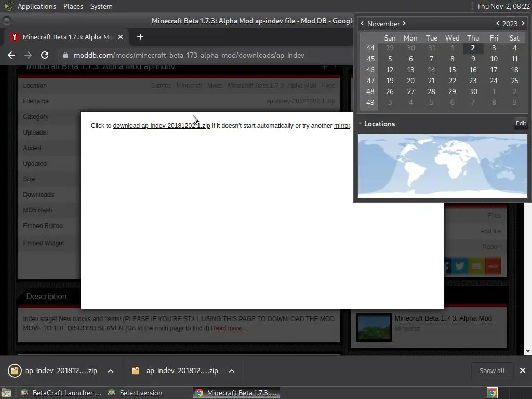Collapse the Locations section
The height and width of the screenshot is (399, 532).
click(x=361, y=124)
